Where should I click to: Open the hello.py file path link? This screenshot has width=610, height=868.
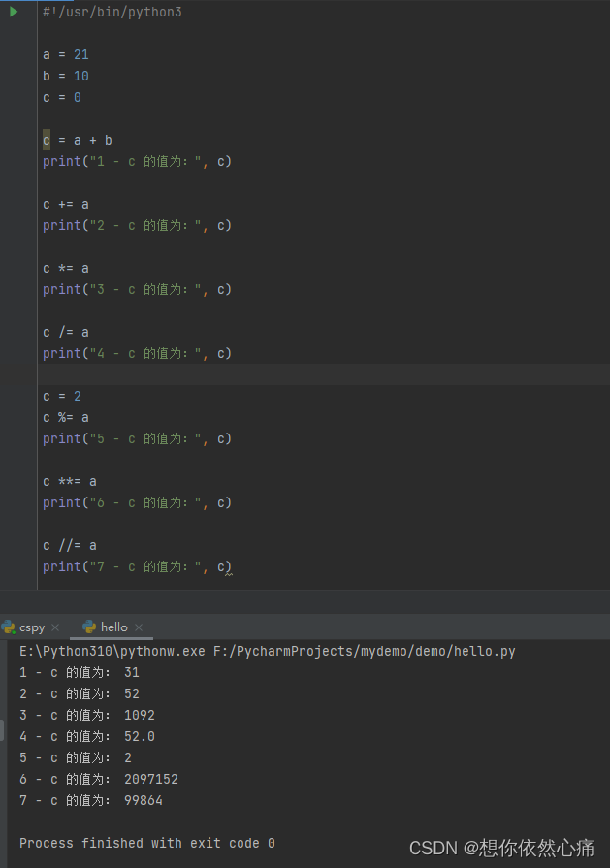tap(365, 651)
